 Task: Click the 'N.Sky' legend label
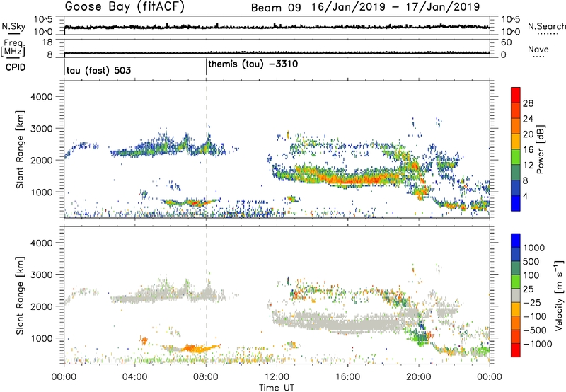pos(13,26)
